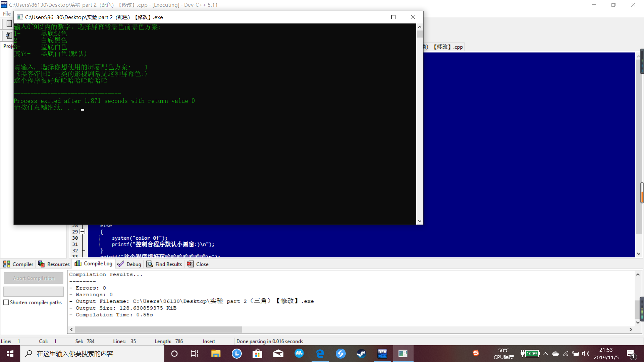Screen dimensions: 644x362
Task: Open volume control in system tray
Action: click(x=586, y=354)
